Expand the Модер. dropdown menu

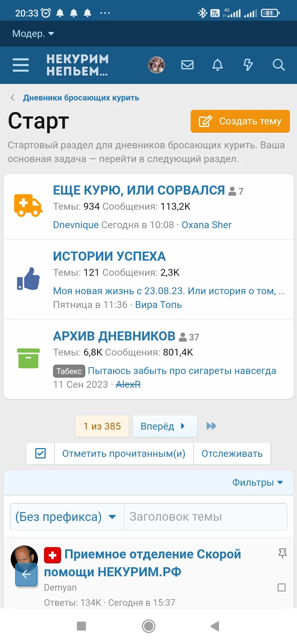click(x=33, y=34)
